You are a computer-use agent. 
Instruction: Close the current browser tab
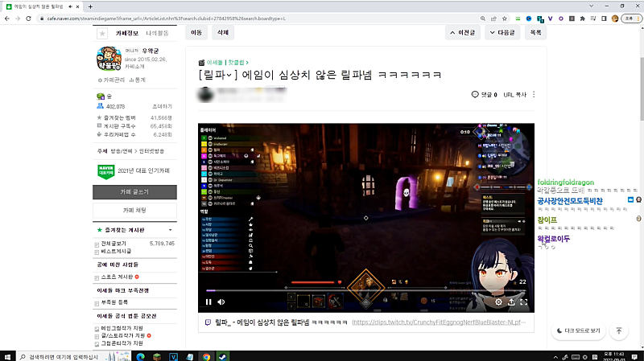(x=77, y=6)
